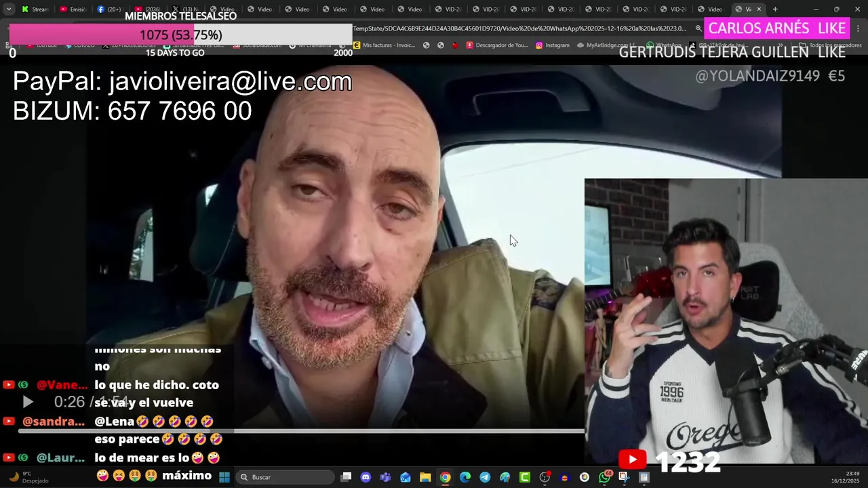Image resolution: width=868 pixels, height=488 pixels.
Task: Minimize the Chrome window
Action: (816, 9)
